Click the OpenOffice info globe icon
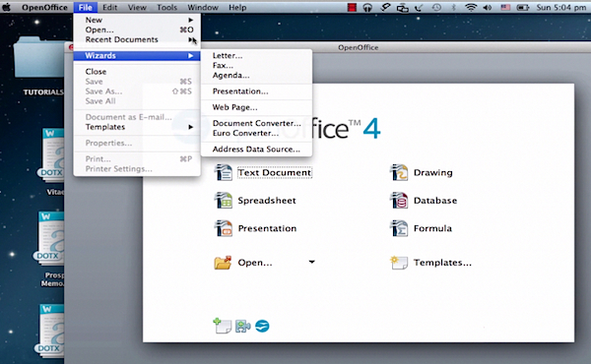This screenshot has height=364, width=591. [x=262, y=326]
